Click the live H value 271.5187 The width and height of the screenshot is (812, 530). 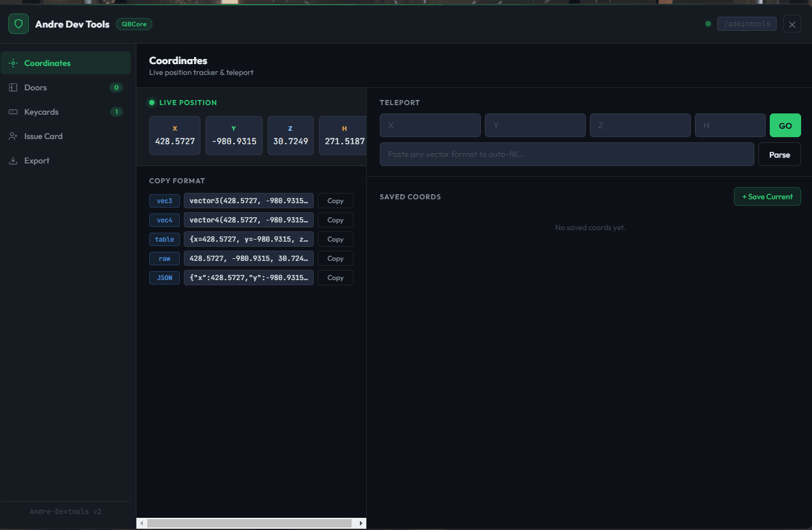345,141
